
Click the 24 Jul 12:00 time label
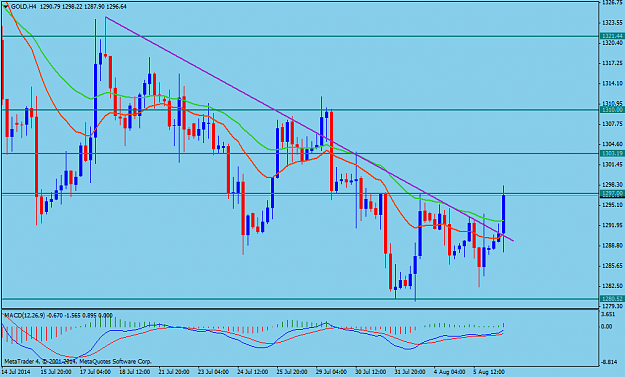tap(253, 372)
